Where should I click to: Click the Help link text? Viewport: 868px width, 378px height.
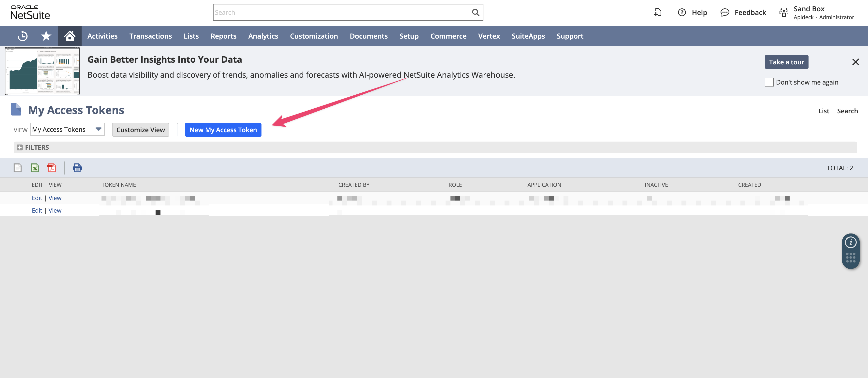(x=699, y=13)
